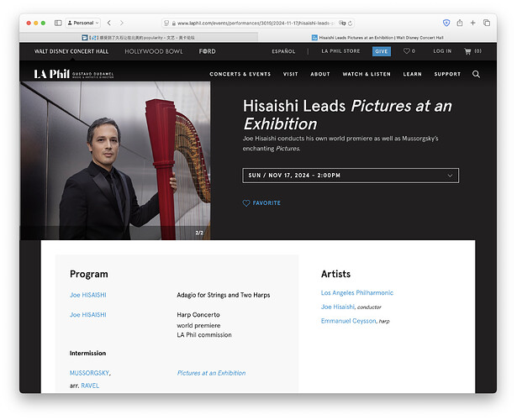This screenshot has width=517, height=420.
Task: Reload the page with the refresh icon
Action: click(351, 23)
